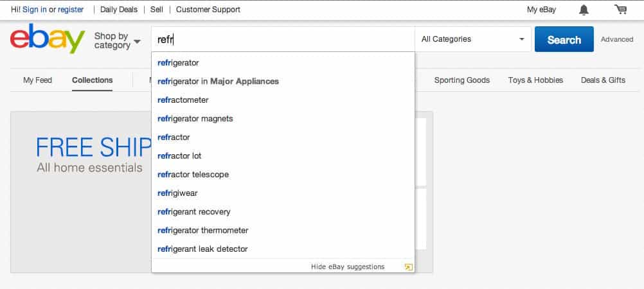Switch to the Collections tab
644x289 pixels.
93,80
